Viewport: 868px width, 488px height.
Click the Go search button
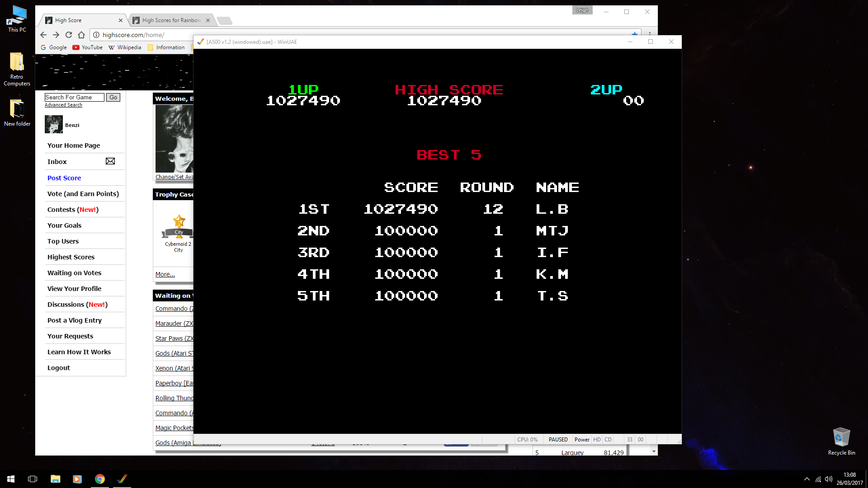[x=113, y=97]
